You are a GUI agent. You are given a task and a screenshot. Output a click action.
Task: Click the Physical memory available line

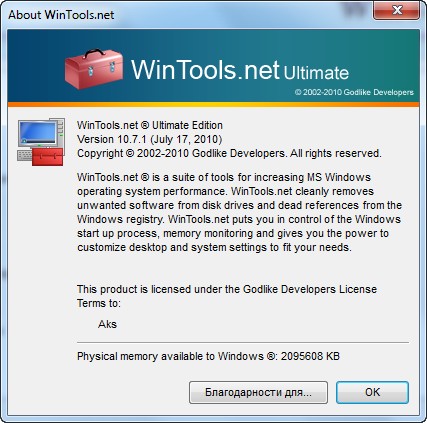point(208,356)
